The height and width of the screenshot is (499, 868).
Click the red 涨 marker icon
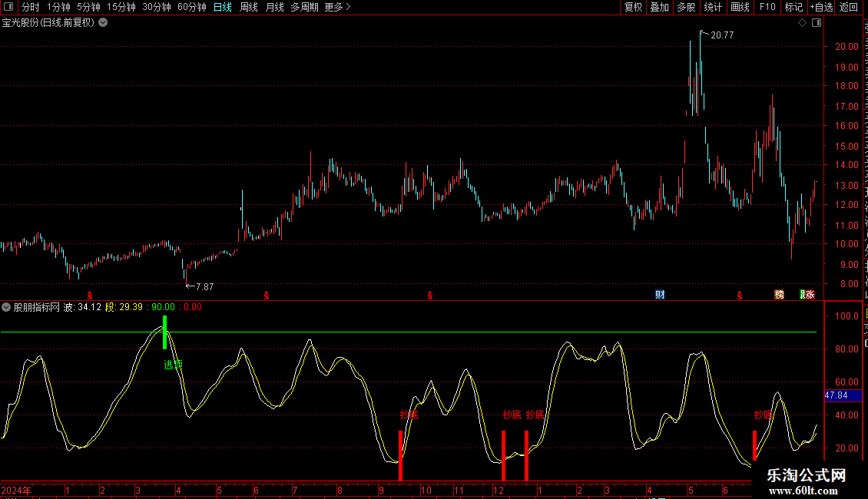[x=810, y=295]
